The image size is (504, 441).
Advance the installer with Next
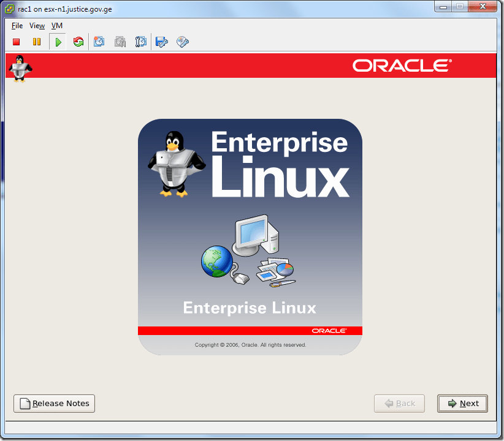click(x=462, y=403)
